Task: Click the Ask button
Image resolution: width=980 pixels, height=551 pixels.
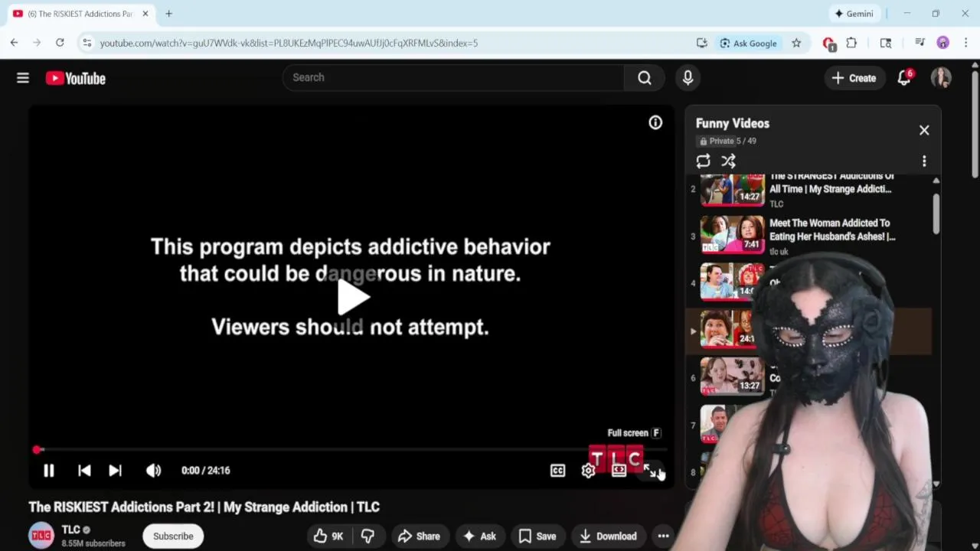Action: pos(479,536)
